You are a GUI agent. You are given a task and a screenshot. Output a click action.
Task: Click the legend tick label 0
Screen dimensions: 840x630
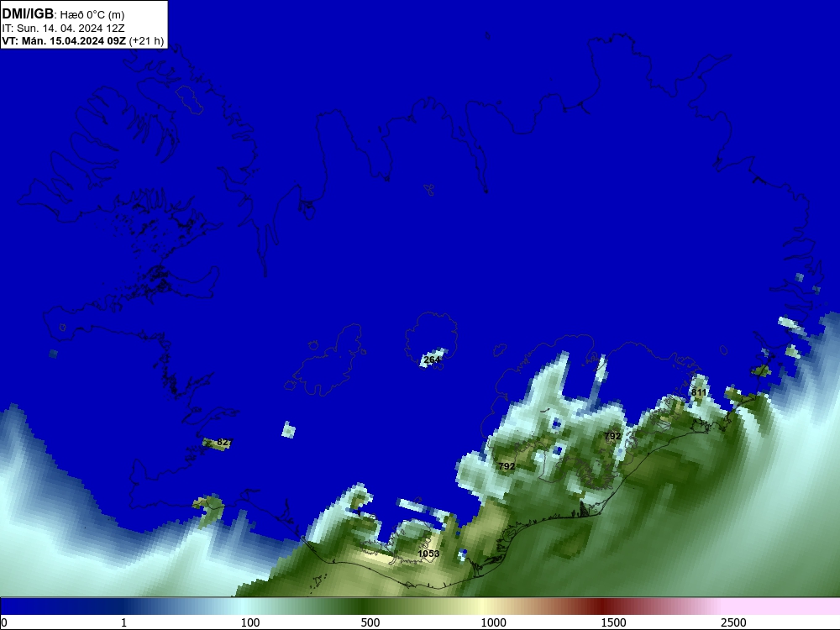pos(4,622)
